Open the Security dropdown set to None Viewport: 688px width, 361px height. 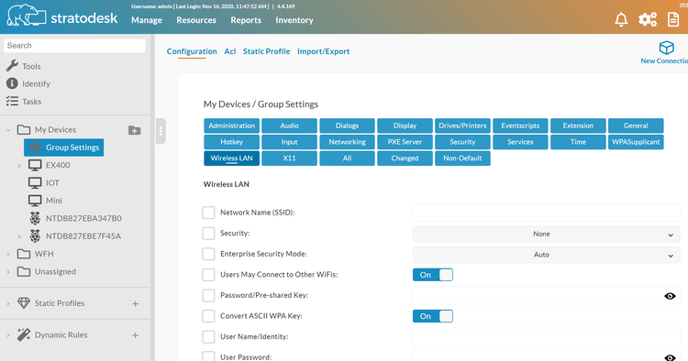pos(546,234)
